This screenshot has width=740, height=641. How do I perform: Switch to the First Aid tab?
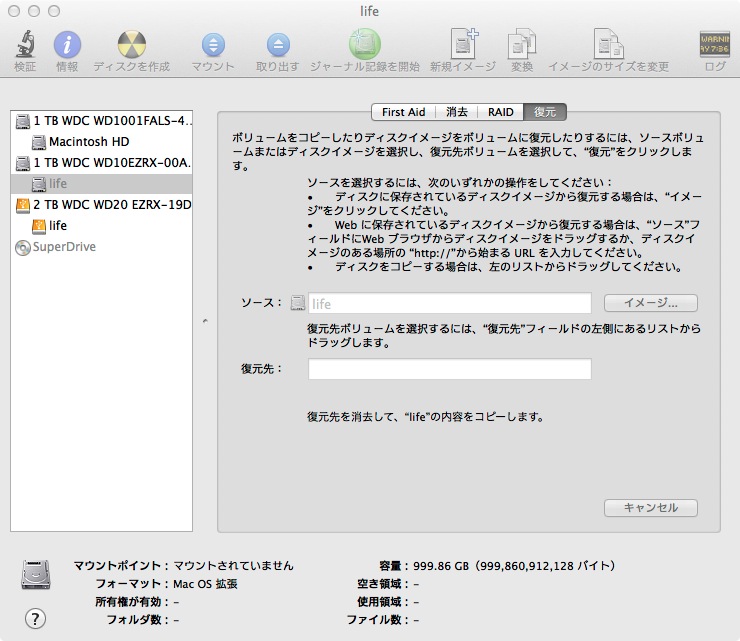(404, 112)
